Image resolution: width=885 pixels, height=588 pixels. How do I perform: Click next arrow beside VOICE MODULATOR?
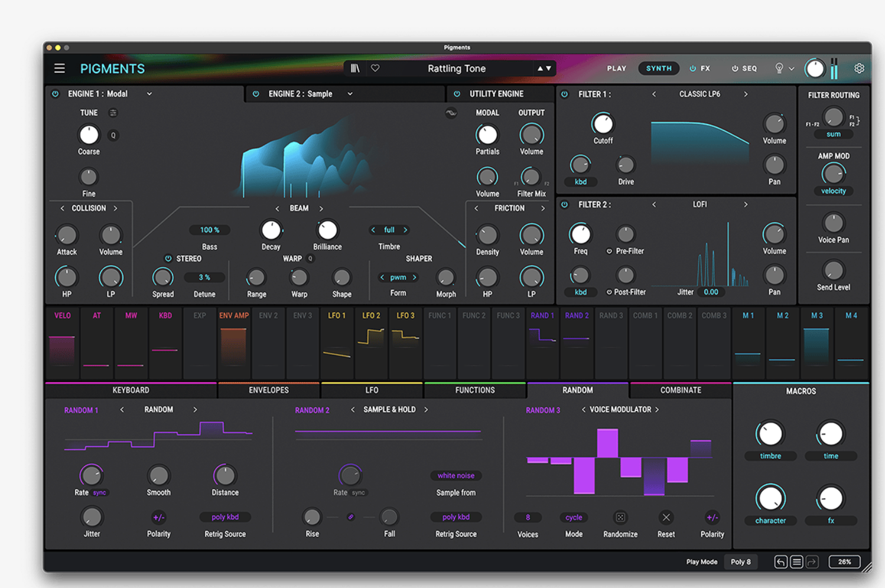(x=657, y=409)
